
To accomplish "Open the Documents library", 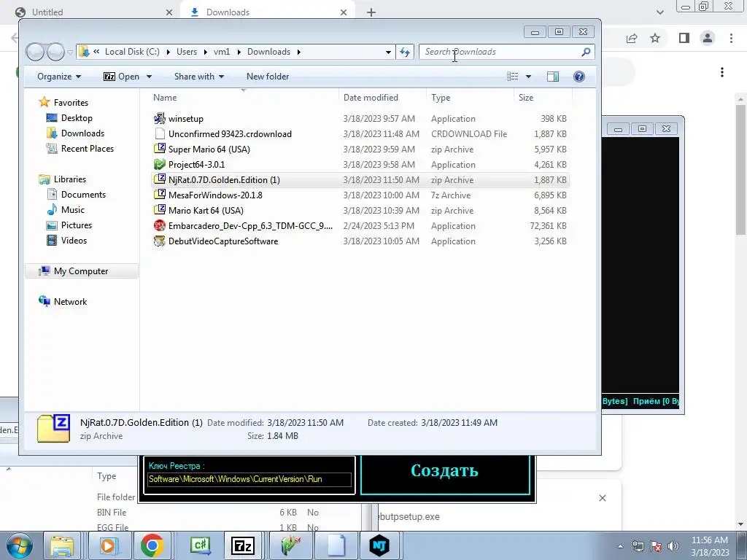I will [83, 194].
